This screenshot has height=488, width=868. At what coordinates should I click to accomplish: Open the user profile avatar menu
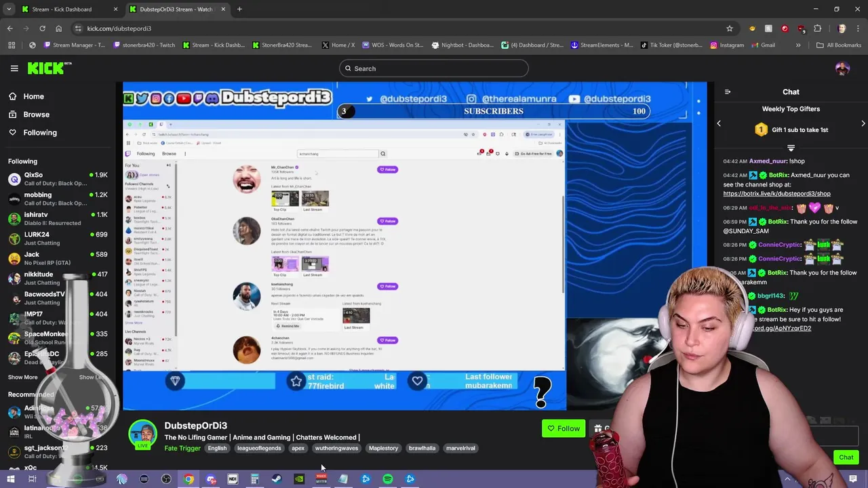[842, 68]
